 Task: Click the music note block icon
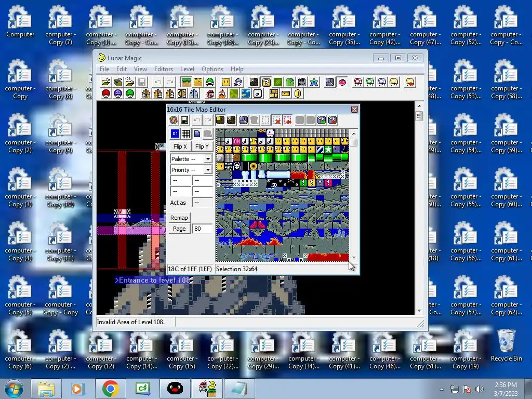tap(258, 94)
